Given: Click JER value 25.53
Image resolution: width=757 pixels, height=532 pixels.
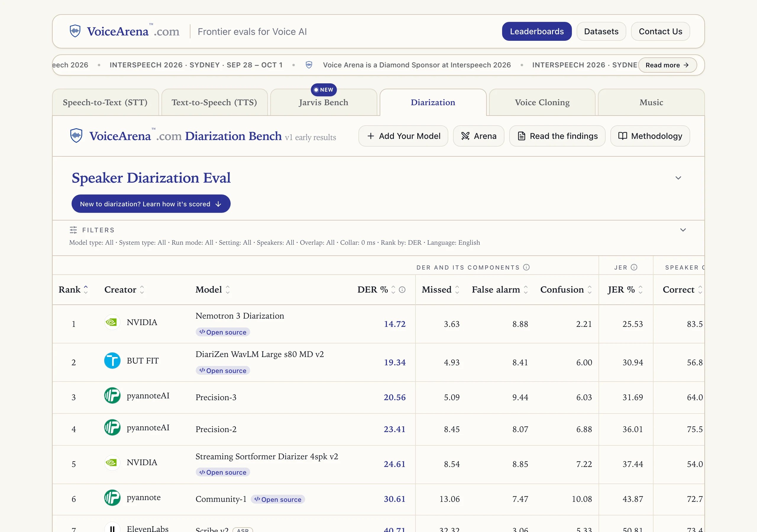Looking at the screenshot, I should (633, 324).
